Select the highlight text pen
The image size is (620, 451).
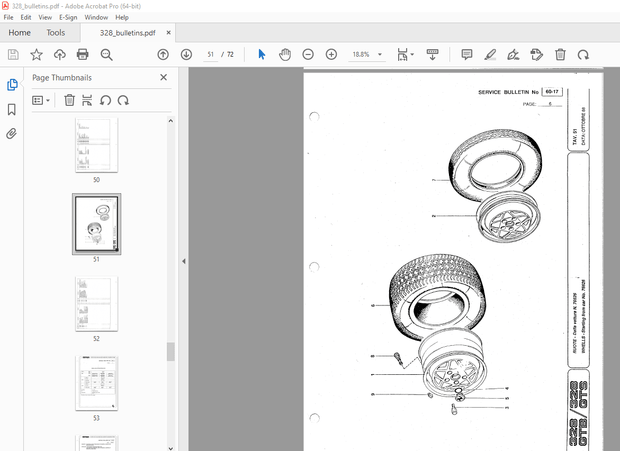pos(490,55)
